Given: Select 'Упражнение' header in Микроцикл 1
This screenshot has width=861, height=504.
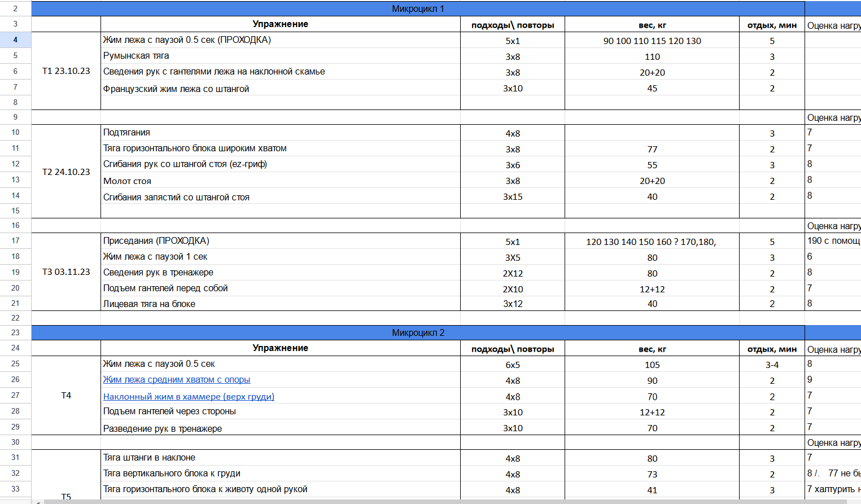Looking at the screenshot, I should [281, 24].
